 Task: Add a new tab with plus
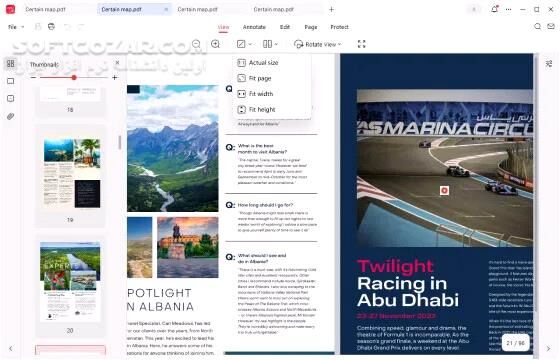pos(331,10)
